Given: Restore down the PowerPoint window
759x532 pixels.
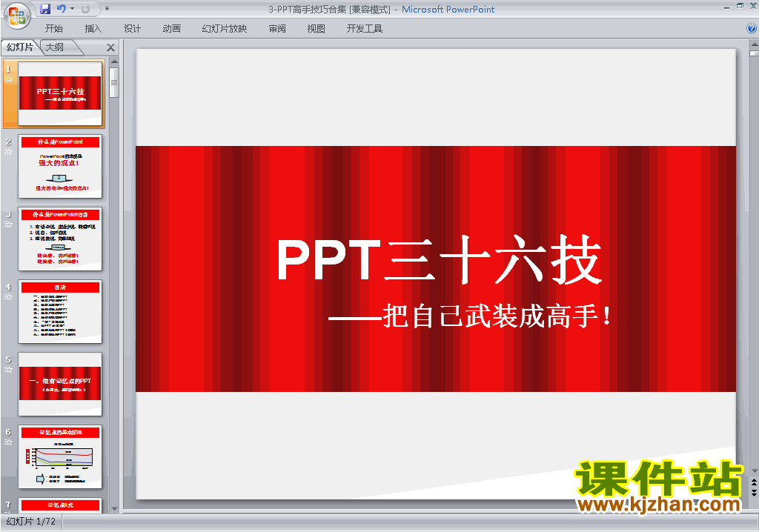Looking at the screenshot, I should point(740,7).
